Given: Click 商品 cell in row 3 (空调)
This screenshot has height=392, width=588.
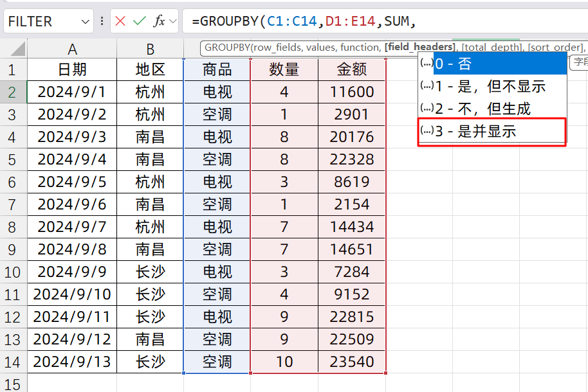Looking at the screenshot, I should (217, 114).
